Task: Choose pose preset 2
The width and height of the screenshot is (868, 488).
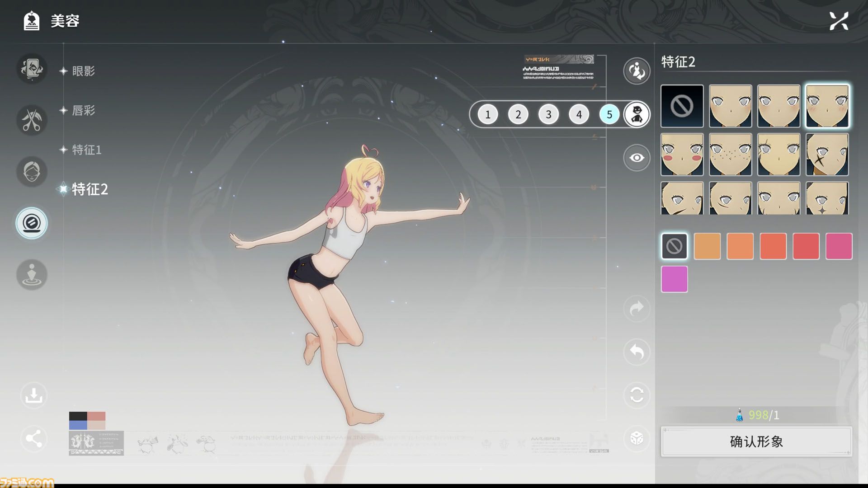Action: click(x=518, y=114)
